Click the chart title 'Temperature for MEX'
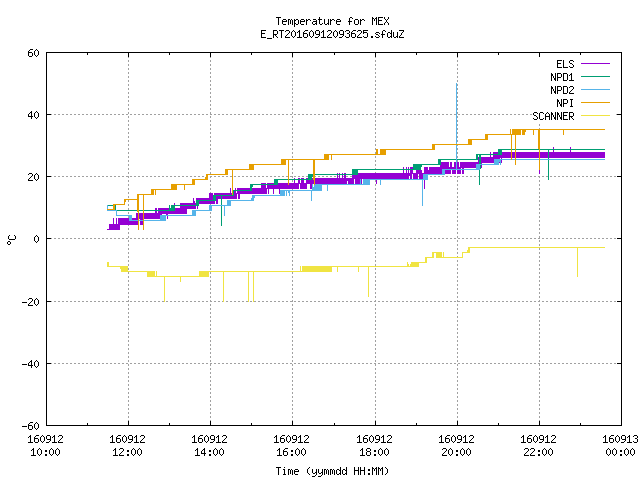The width and height of the screenshot is (640, 480). 332,21
